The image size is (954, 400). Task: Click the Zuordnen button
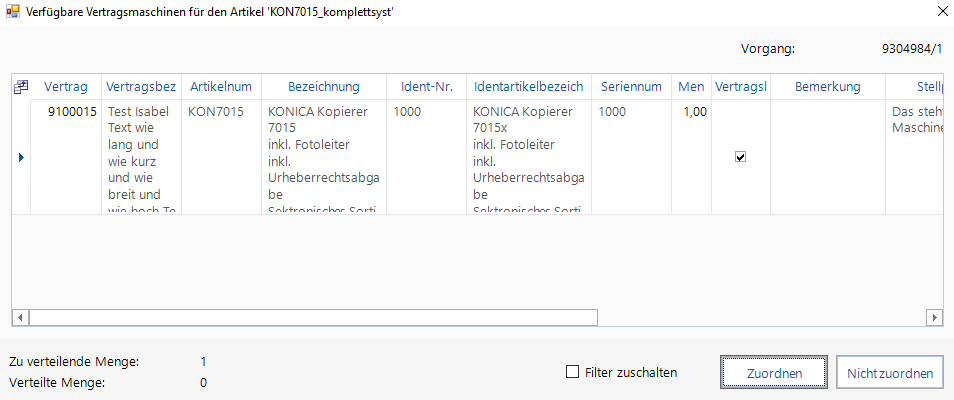(773, 373)
